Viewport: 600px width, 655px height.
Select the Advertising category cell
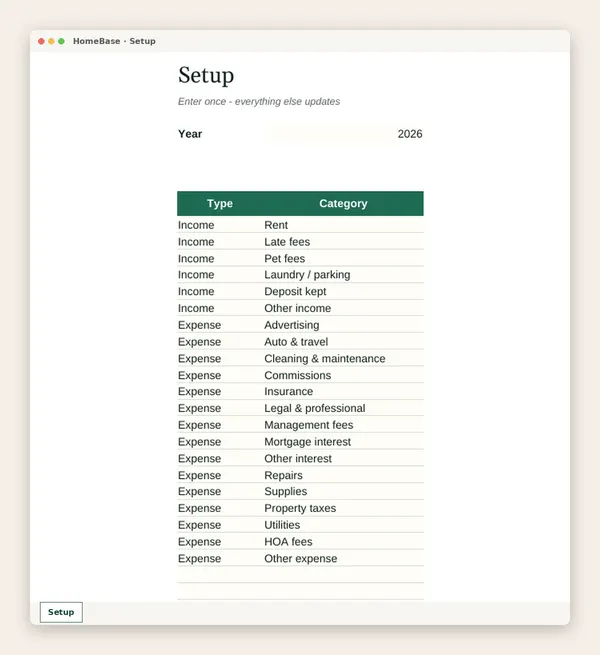point(343,325)
